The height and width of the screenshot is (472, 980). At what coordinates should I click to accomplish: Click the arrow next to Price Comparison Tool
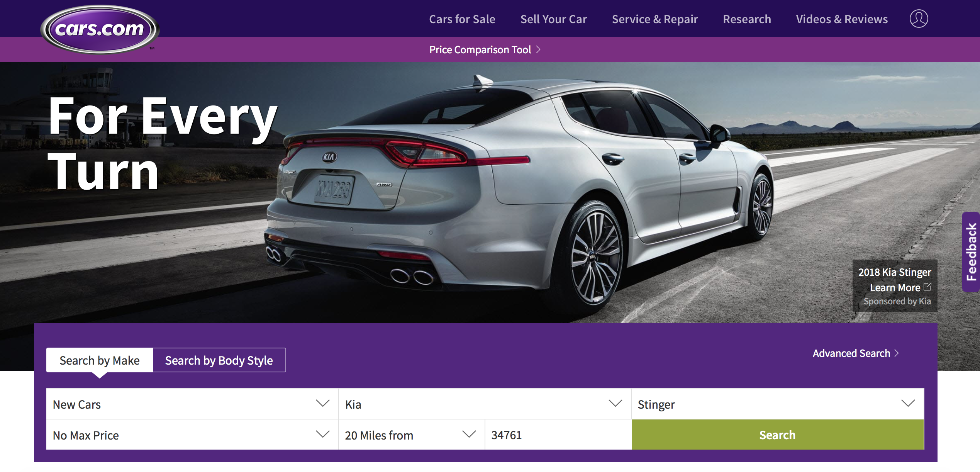pos(538,49)
